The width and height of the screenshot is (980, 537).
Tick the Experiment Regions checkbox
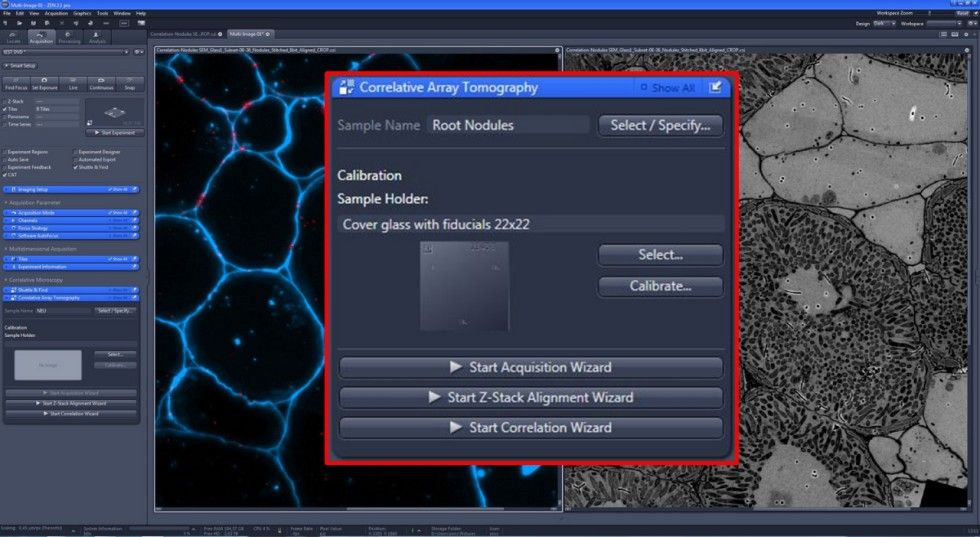[5, 152]
